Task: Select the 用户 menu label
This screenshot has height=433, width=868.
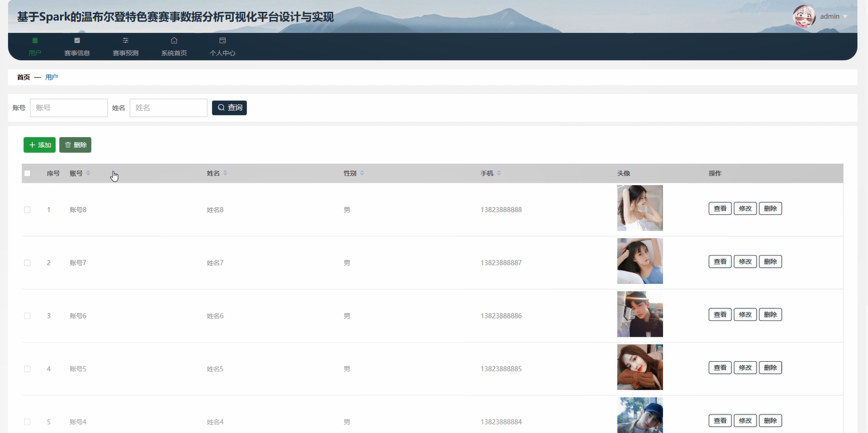Action: click(35, 53)
